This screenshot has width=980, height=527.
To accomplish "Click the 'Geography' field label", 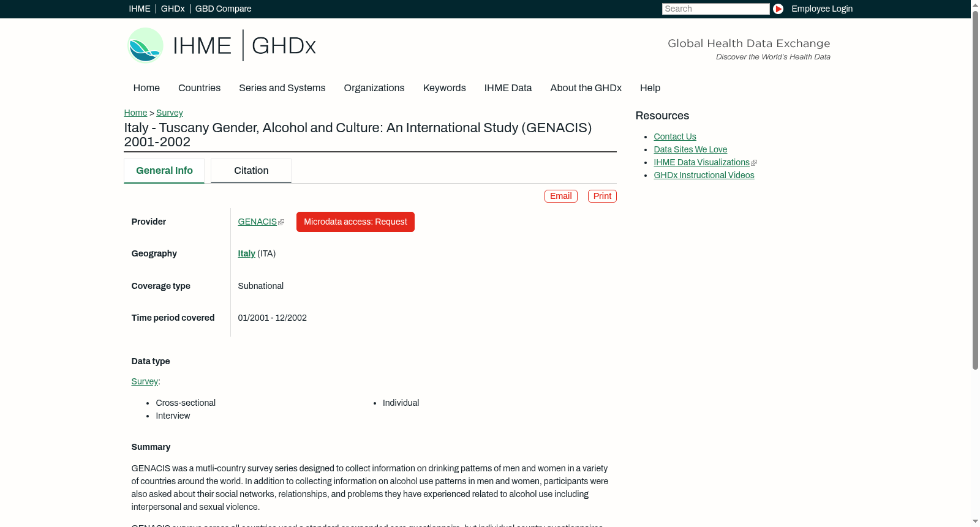I will (154, 253).
